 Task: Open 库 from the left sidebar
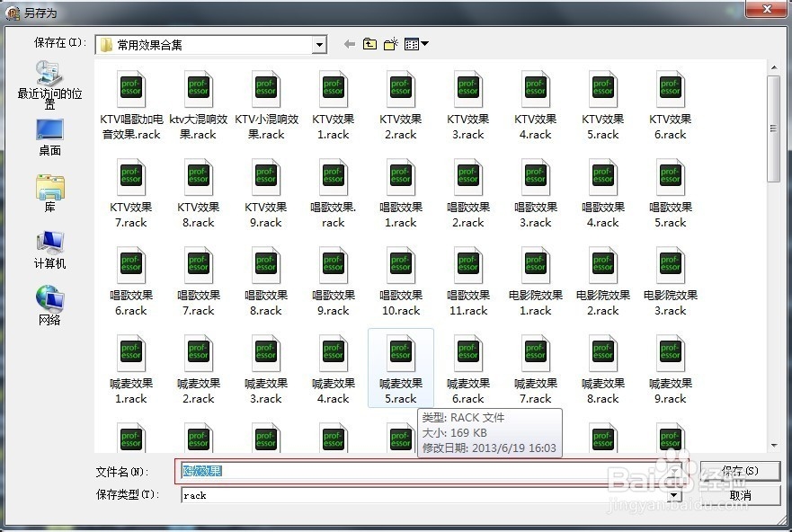(x=49, y=189)
